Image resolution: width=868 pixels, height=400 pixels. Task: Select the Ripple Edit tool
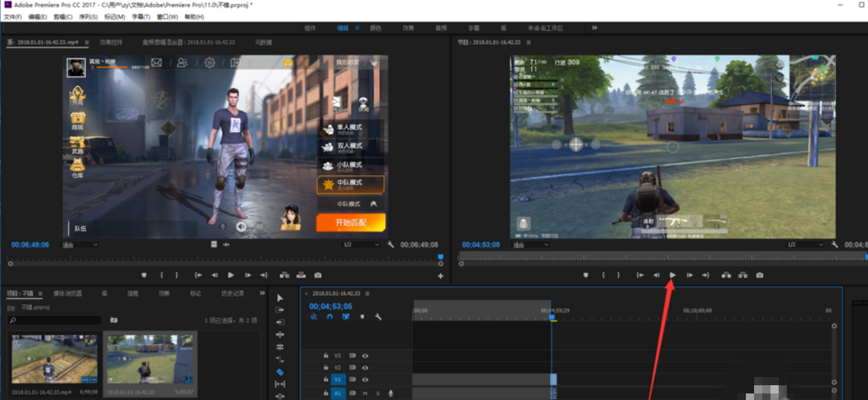coord(280,335)
